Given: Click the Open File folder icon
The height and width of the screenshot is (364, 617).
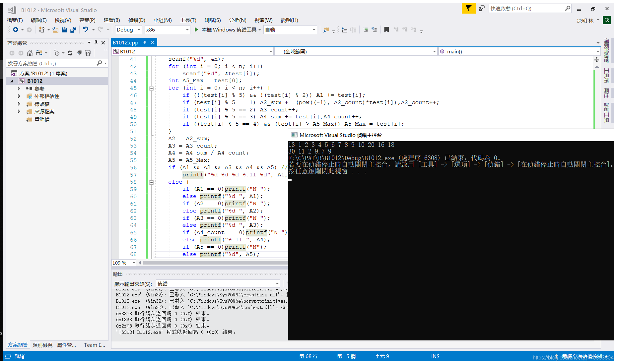Looking at the screenshot, I should 55,30.
